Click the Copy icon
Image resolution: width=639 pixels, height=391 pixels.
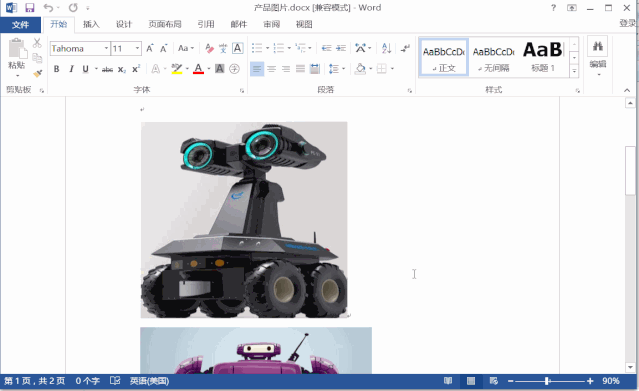37,58
